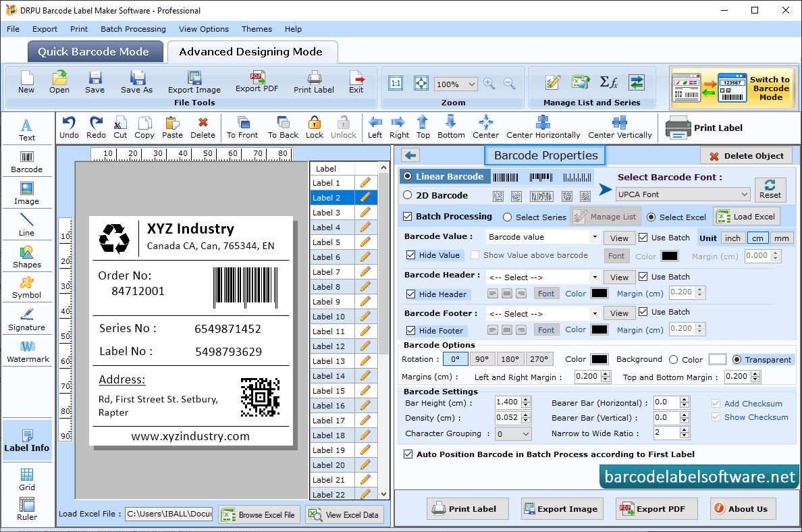Click the Lock icon
Image resolution: width=802 pixels, height=532 pixels.
(x=315, y=128)
